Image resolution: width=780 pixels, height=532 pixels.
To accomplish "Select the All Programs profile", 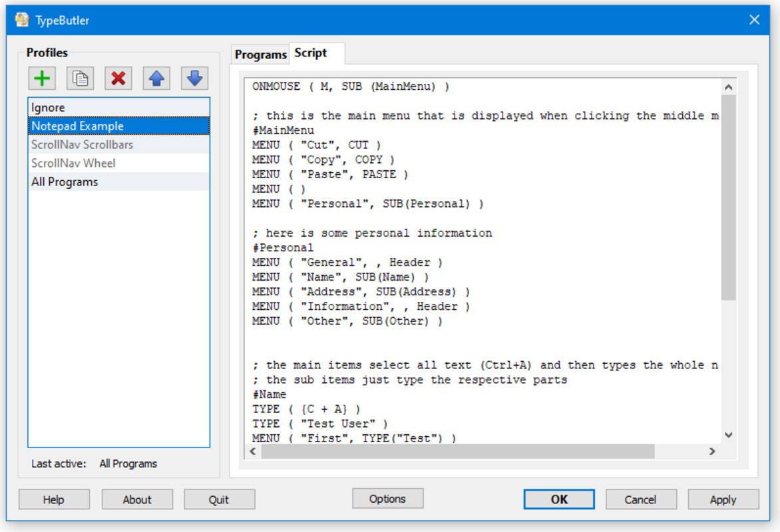I will (119, 182).
